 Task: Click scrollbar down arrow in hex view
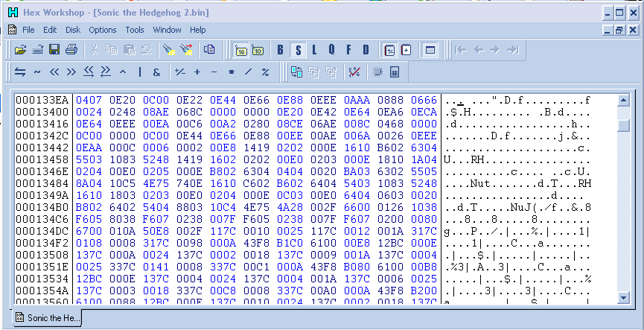623,297
